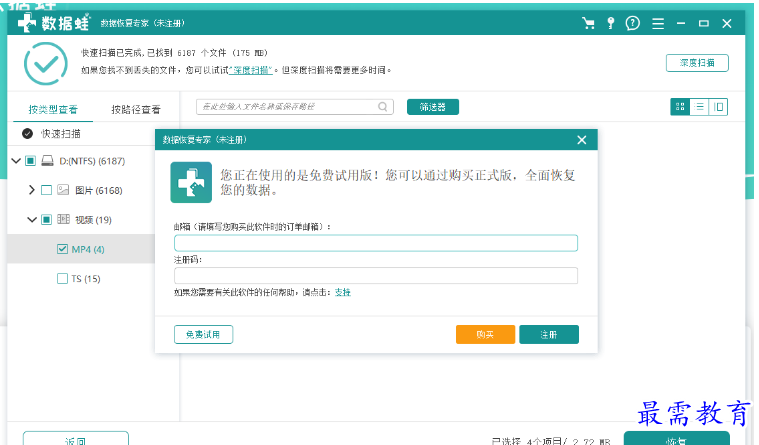Select the 快速扫描 radio indicator
Screen dimensions: 759x445
(28, 134)
